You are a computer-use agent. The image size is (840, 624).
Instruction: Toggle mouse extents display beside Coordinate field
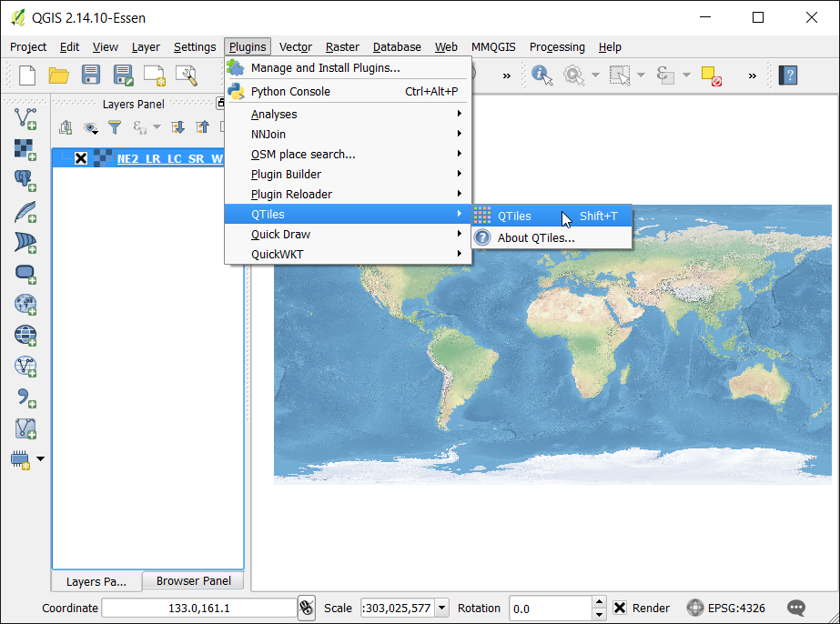tap(307, 608)
